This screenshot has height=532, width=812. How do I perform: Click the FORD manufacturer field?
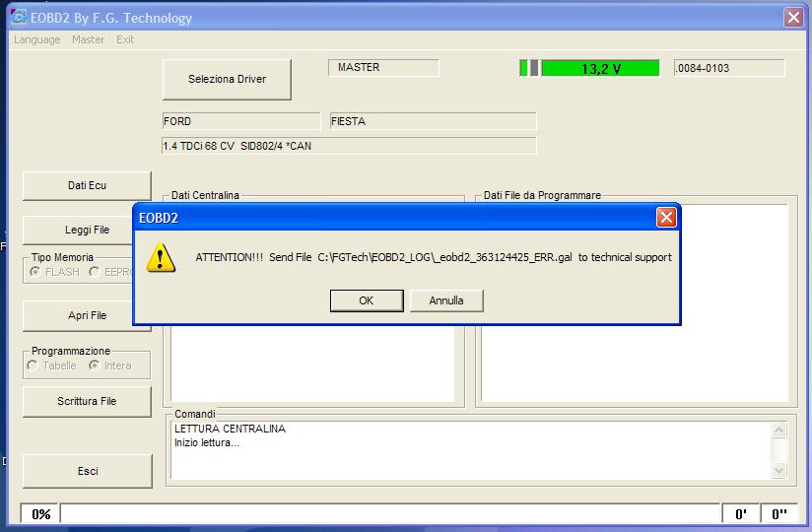point(241,121)
